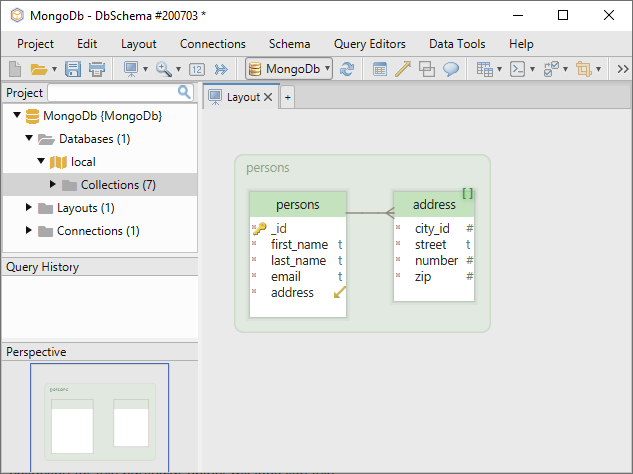Open the crop tool dropdown arrow
Viewport: 633px width, 474px height.
[598, 69]
